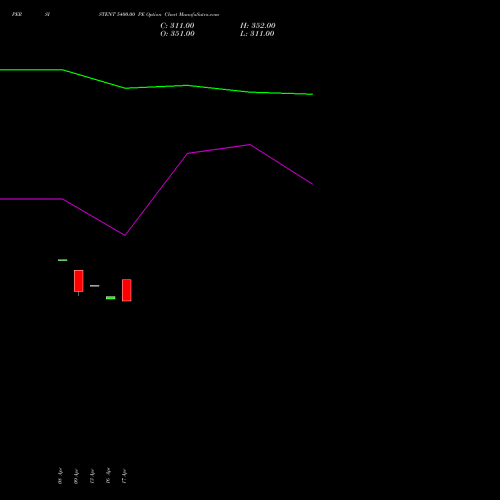Viewport: 500px width, 500px height.
Task: Click the 'O: 351.00' open value
Action: pos(177,34)
